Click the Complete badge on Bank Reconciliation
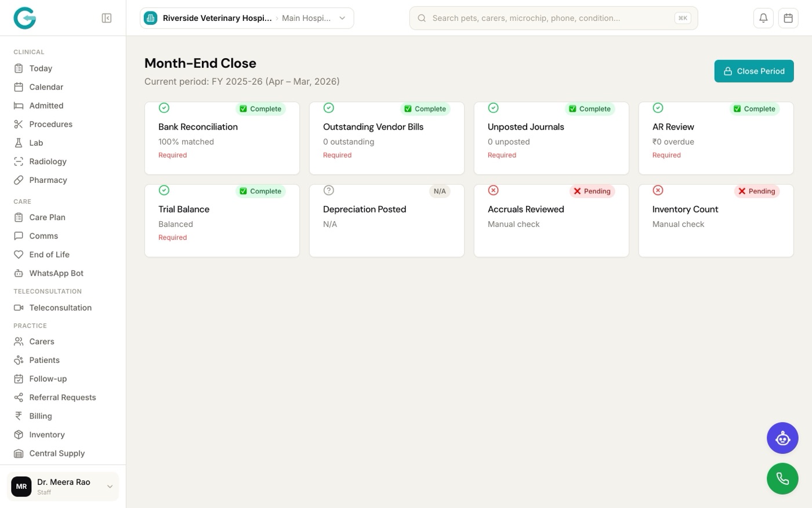 [260, 109]
